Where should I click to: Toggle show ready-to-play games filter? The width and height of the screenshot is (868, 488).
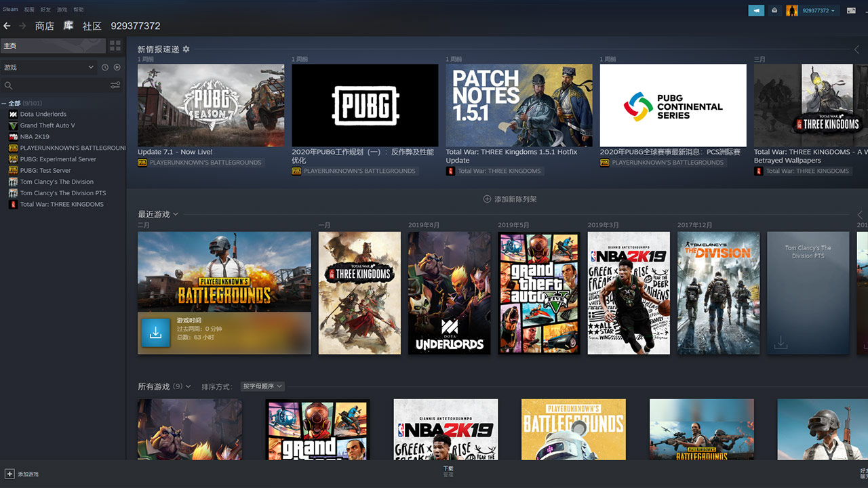pyautogui.click(x=117, y=67)
